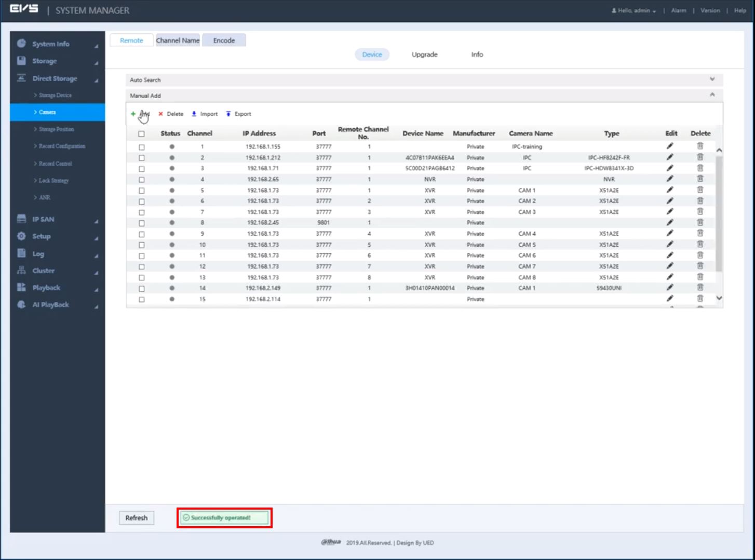Edit the channel 14 row using the pencil icon
The height and width of the screenshot is (560, 755).
[x=670, y=287]
